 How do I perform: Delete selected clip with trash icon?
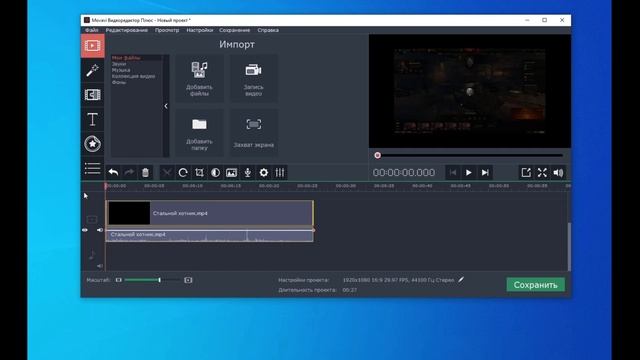[x=145, y=173]
